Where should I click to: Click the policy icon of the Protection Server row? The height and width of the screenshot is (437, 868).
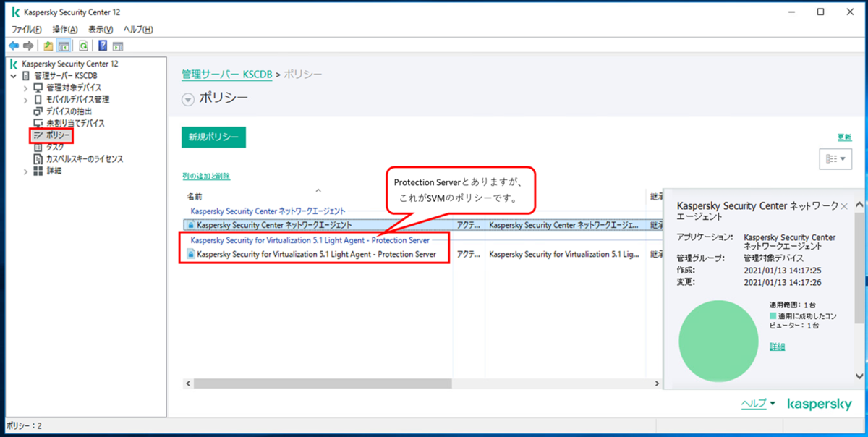191,254
